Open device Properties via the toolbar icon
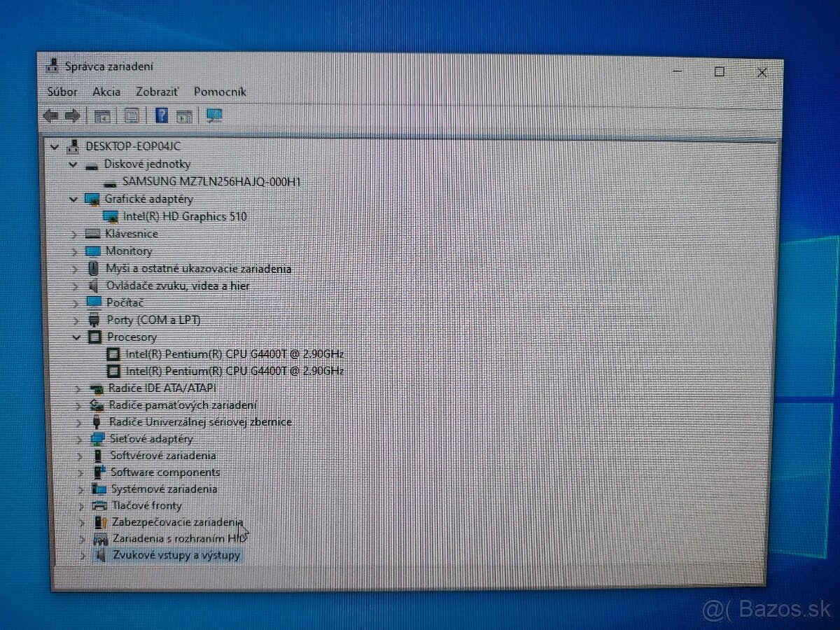840x630 pixels. [130, 115]
